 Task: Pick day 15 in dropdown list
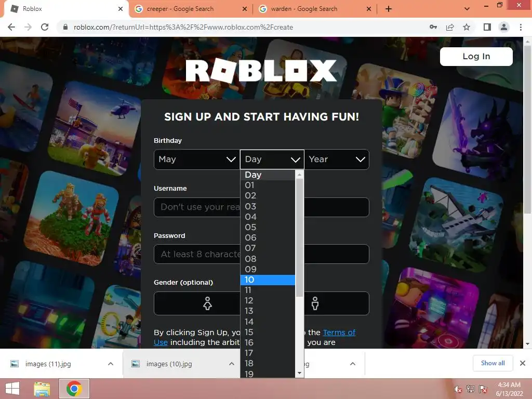268,332
